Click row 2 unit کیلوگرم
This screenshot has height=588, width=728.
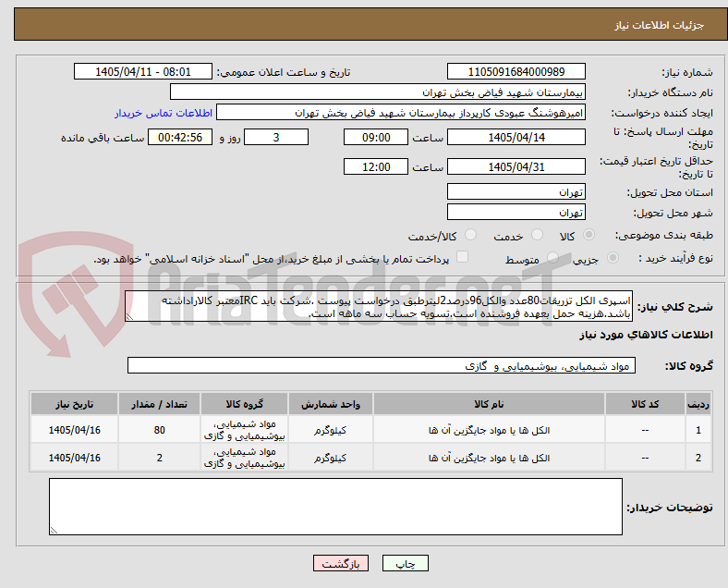tap(330, 459)
